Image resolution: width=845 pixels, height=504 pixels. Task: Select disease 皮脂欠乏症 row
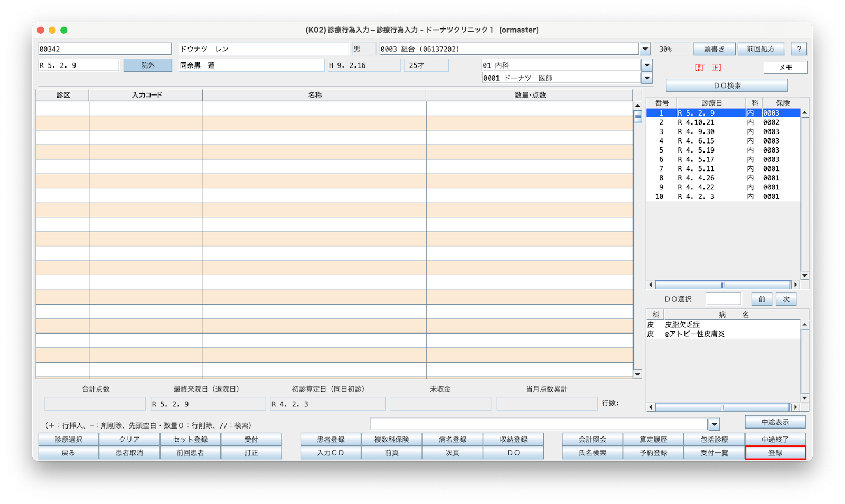[x=723, y=325]
